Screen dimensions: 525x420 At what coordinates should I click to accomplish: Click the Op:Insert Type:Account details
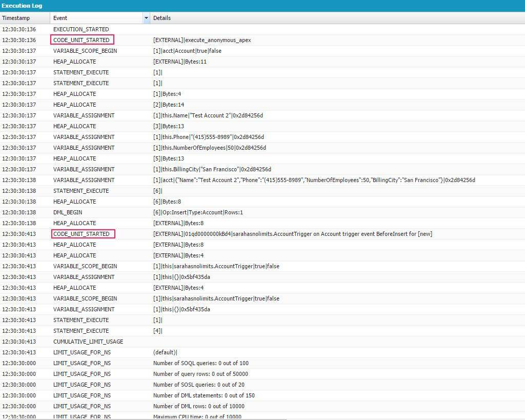[x=198, y=212]
